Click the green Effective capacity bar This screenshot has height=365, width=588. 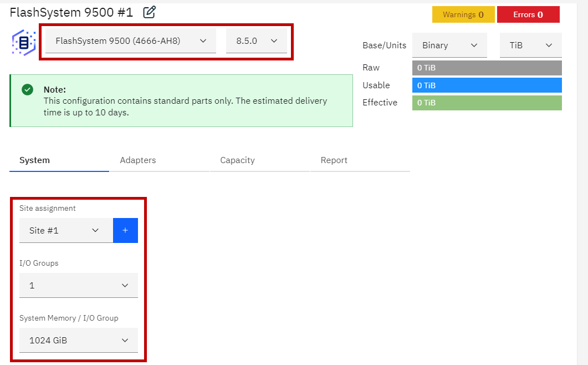click(x=487, y=103)
